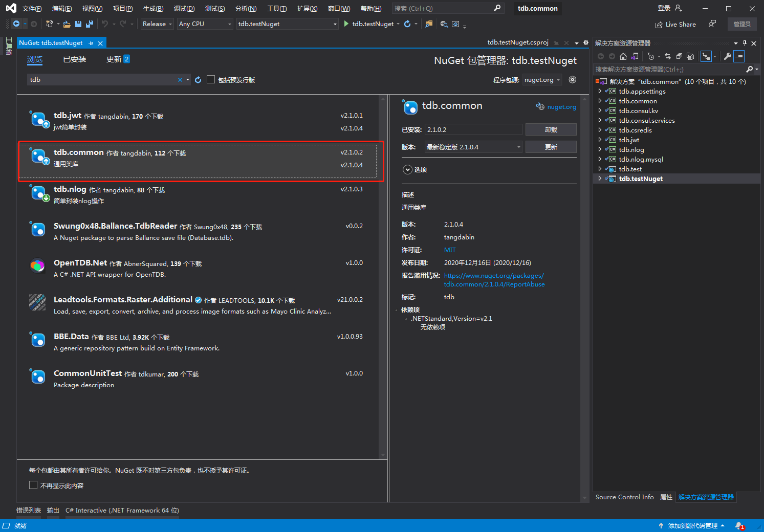The image size is (764, 532).
Task: Click the Pending Changes Filter clock icon
Action: [x=651, y=56]
